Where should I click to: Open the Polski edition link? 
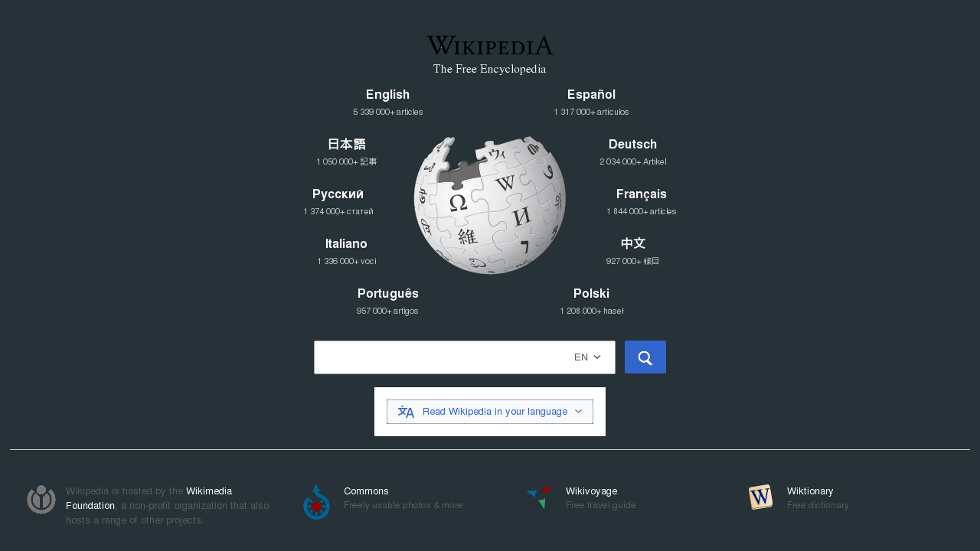591,294
